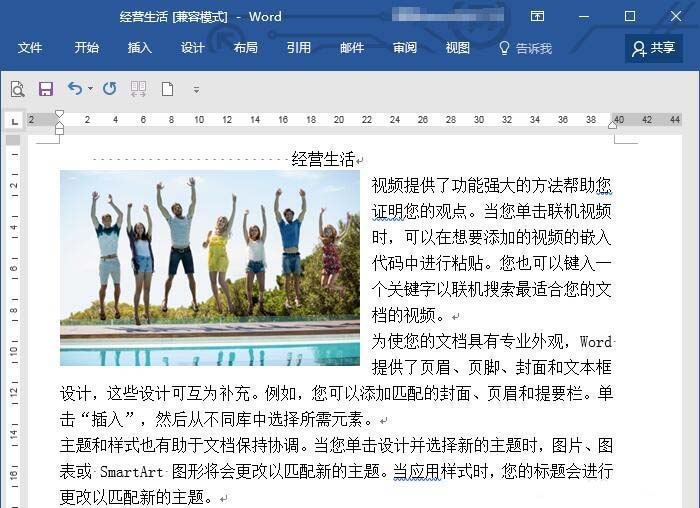This screenshot has height=508, width=700.
Task: Switch to the 开始 ribbon tab
Action: tap(87, 48)
